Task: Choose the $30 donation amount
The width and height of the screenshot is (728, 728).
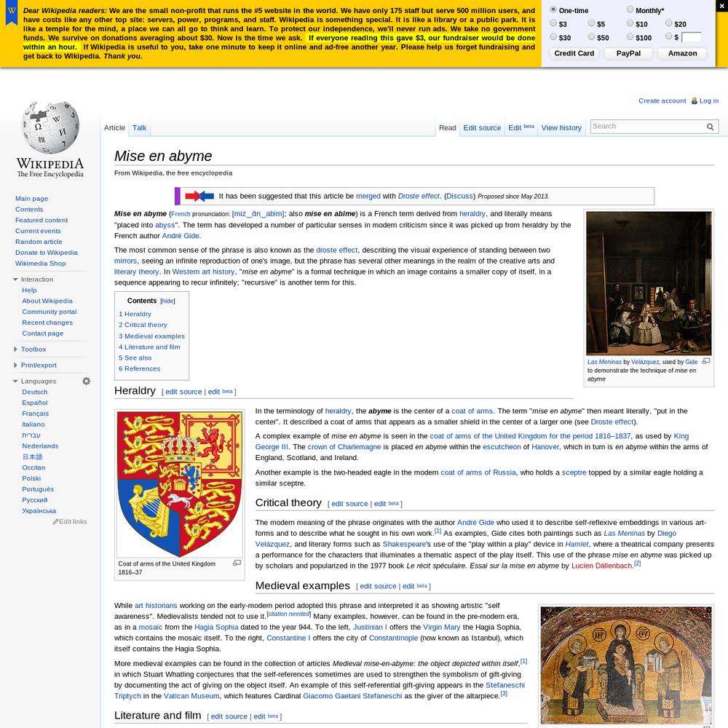Action: (x=553, y=36)
